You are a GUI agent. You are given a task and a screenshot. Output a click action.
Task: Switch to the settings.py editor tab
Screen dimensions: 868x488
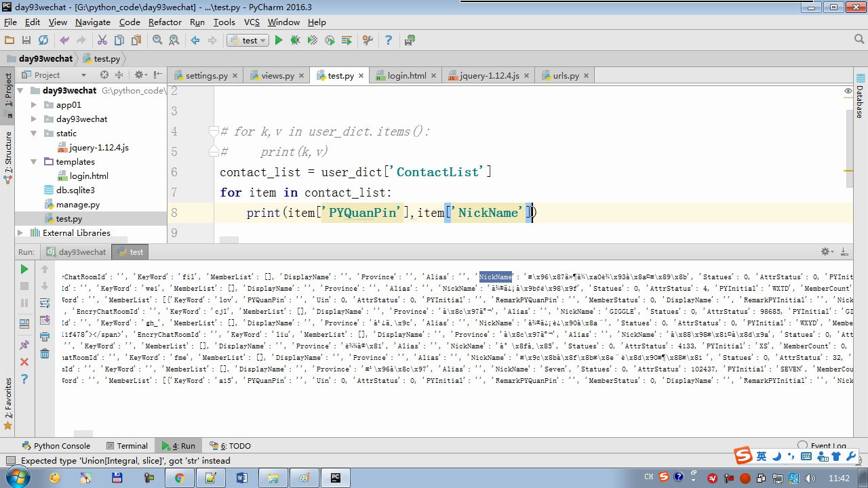206,76
